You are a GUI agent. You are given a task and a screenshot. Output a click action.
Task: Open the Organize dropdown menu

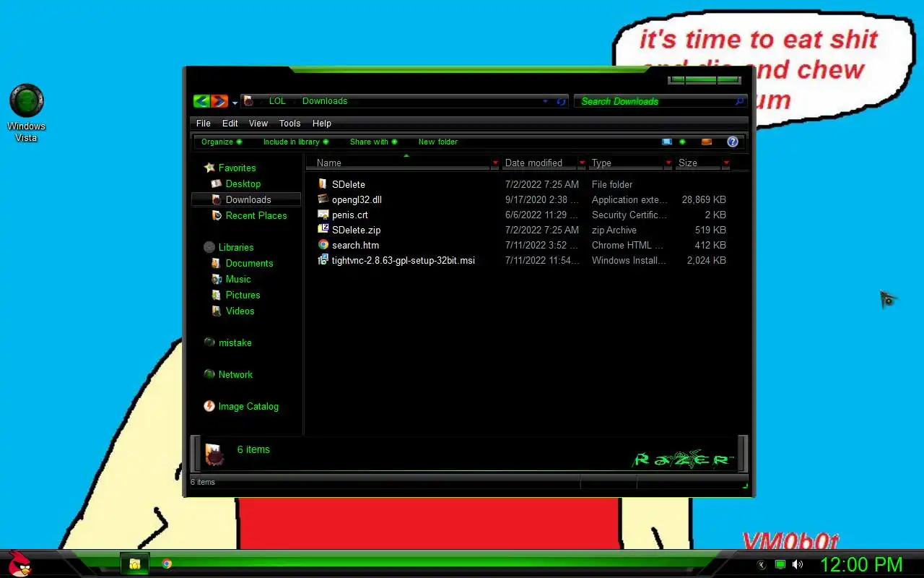[x=222, y=142]
